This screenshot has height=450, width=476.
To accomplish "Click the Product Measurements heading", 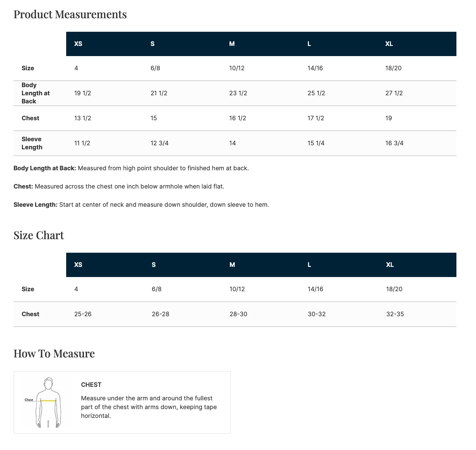I will 70,15.
